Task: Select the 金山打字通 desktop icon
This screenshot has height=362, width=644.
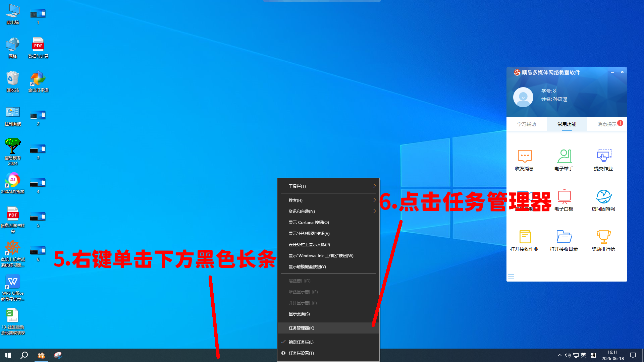Action: coord(38,82)
